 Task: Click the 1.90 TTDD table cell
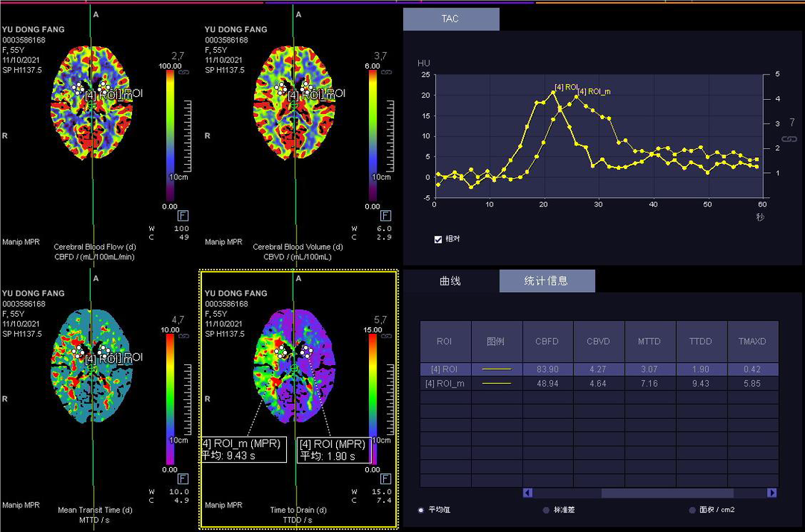point(702,370)
